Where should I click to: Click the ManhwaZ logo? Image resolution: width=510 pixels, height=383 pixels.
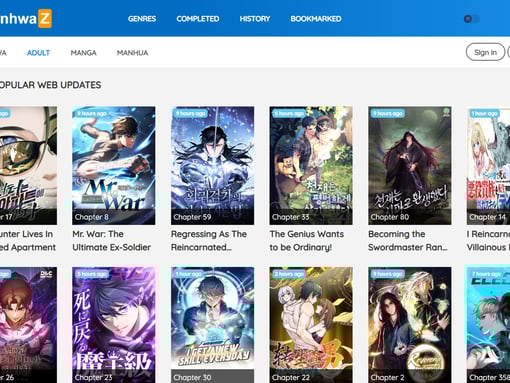26,19
